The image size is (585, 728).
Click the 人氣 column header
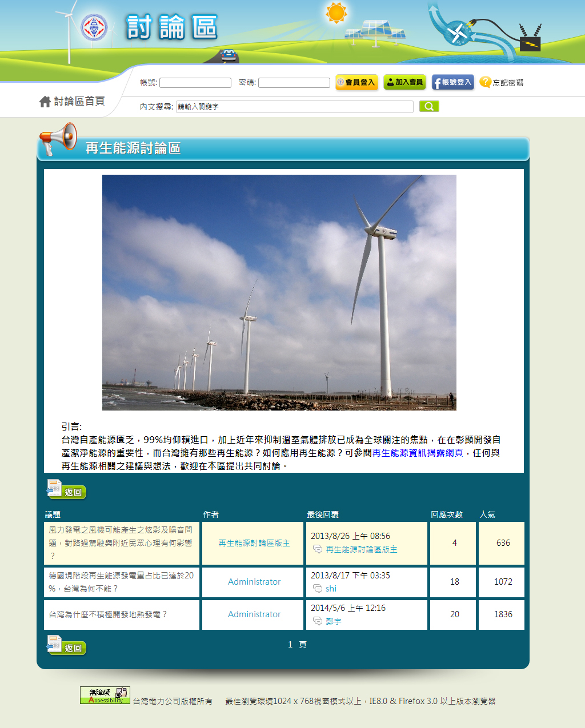pyautogui.click(x=487, y=514)
